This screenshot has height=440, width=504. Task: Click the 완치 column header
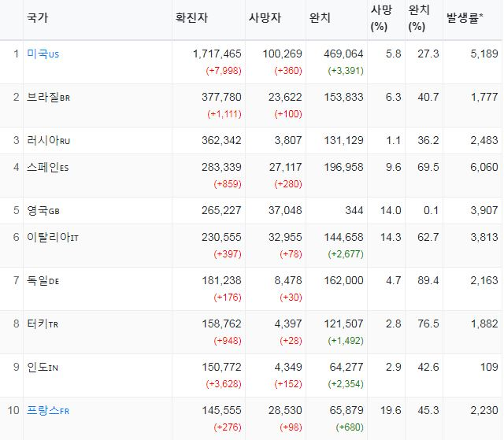click(x=320, y=17)
